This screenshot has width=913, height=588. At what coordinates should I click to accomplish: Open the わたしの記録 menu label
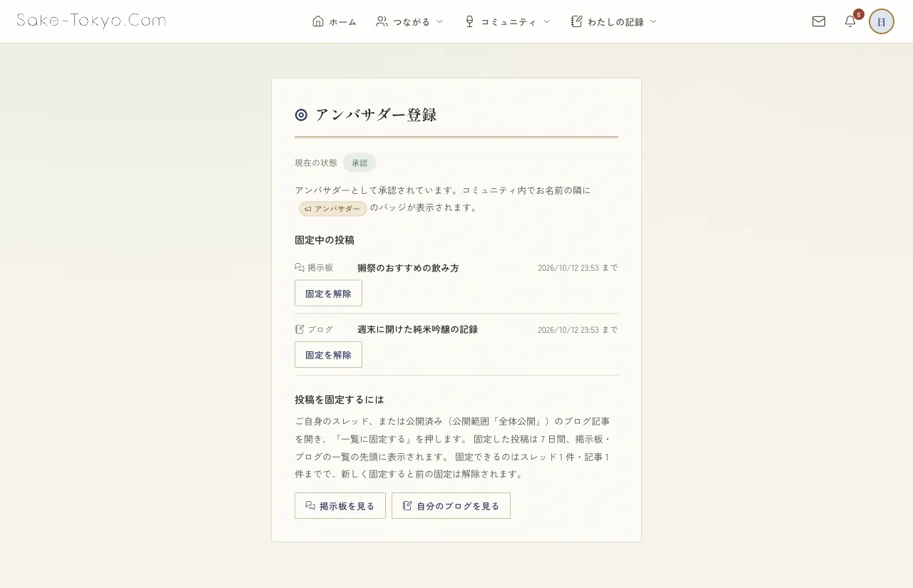point(616,22)
